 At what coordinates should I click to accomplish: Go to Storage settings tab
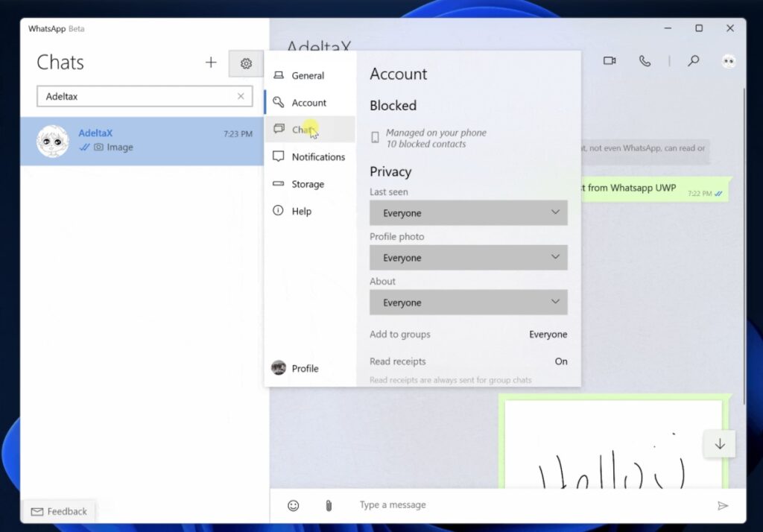click(x=311, y=184)
